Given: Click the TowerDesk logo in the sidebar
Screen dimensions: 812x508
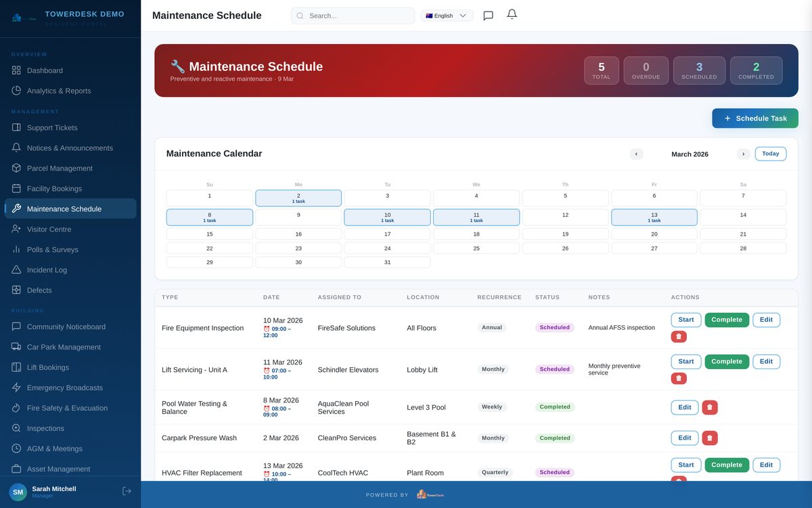Looking at the screenshot, I should point(16,16).
